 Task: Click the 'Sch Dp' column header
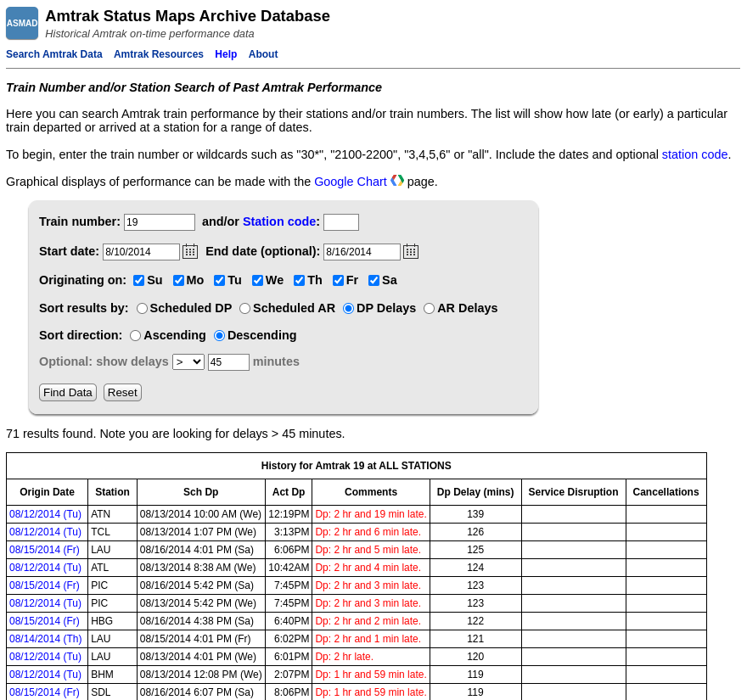tap(201, 492)
